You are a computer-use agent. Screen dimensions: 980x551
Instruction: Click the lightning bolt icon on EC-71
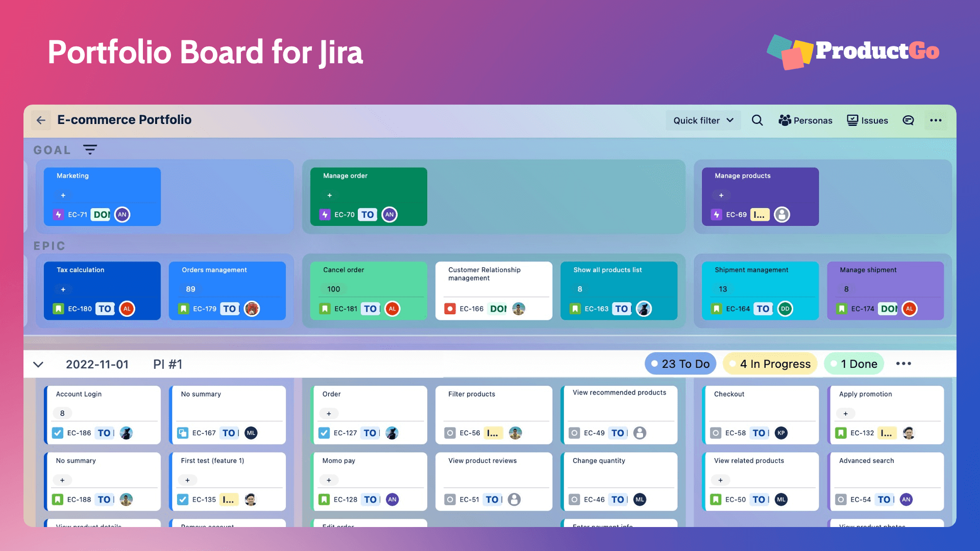[x=59, y=214]
